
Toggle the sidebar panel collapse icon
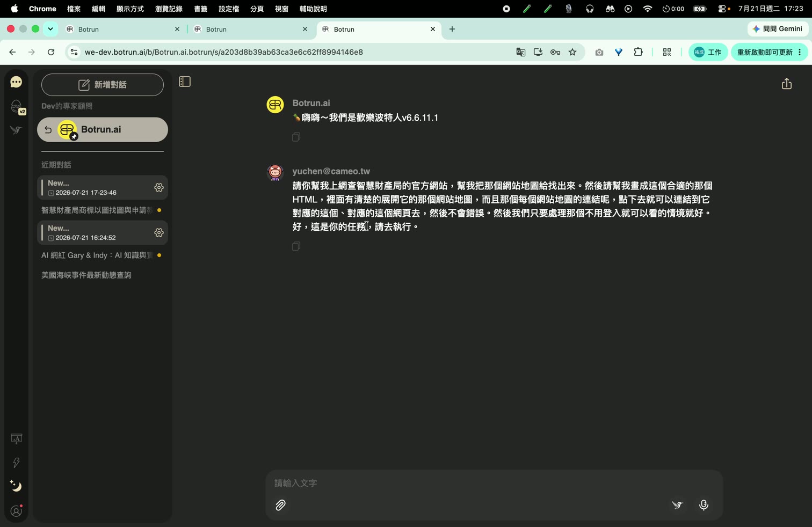pyautogui.click(x=185, y=82)
